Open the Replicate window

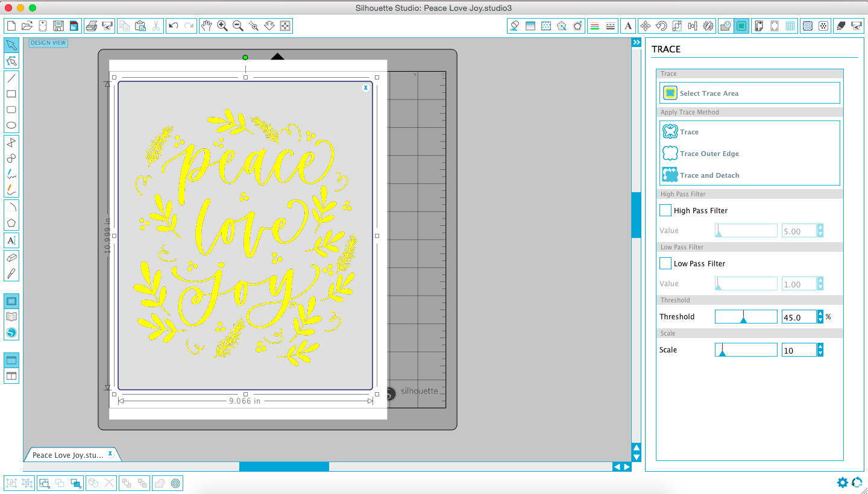[x=709, y=26]
